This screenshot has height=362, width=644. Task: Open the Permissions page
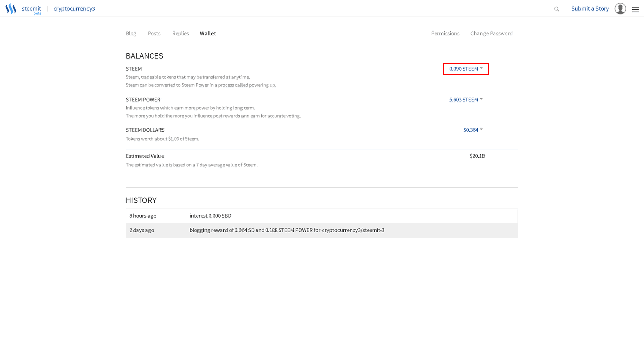(445, 33)
